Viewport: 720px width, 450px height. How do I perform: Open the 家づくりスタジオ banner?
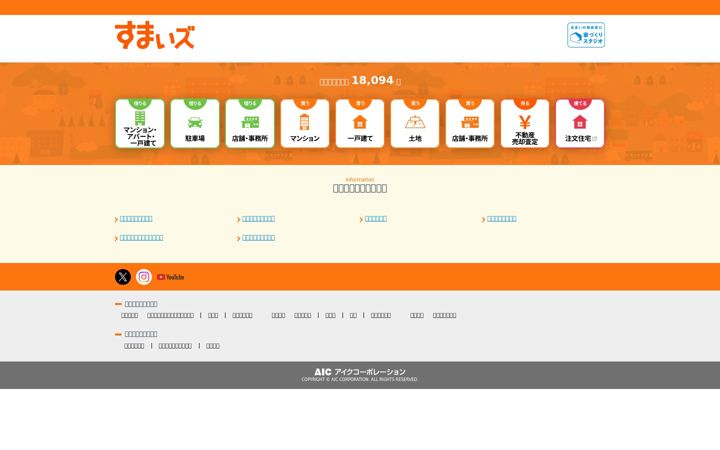[586, 35]
